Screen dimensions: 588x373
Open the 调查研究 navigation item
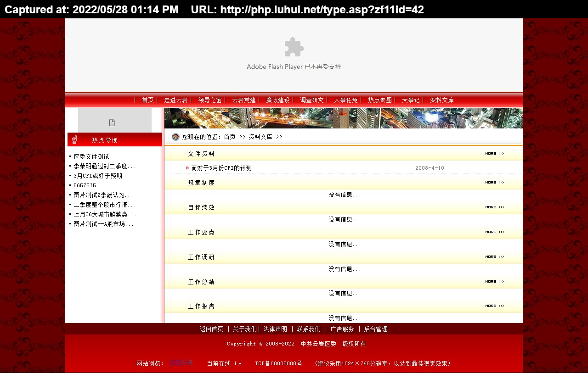tap(312, 100)
